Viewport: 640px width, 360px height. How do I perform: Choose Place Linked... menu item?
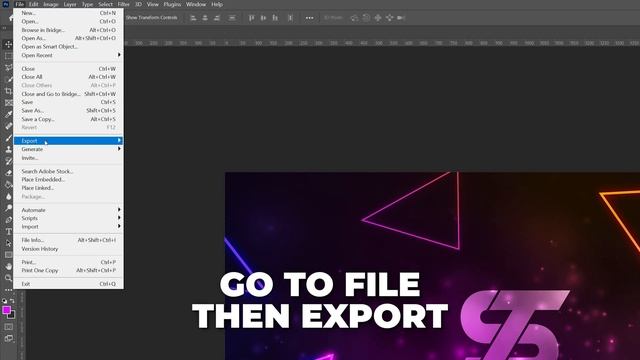(69, 188)
